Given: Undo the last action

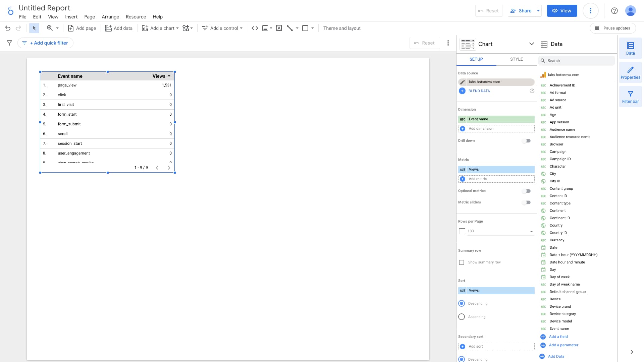Looking at the screenshot, I should [x=8, y=28].
